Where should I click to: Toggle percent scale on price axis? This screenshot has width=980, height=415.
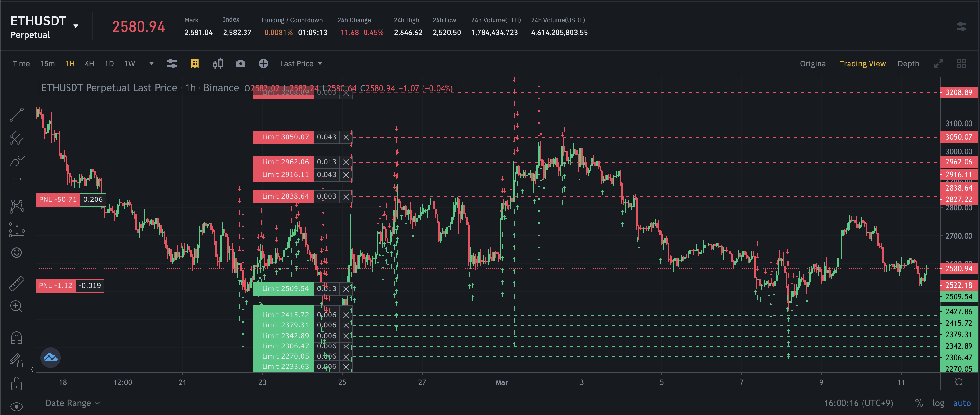pos(919,403)
